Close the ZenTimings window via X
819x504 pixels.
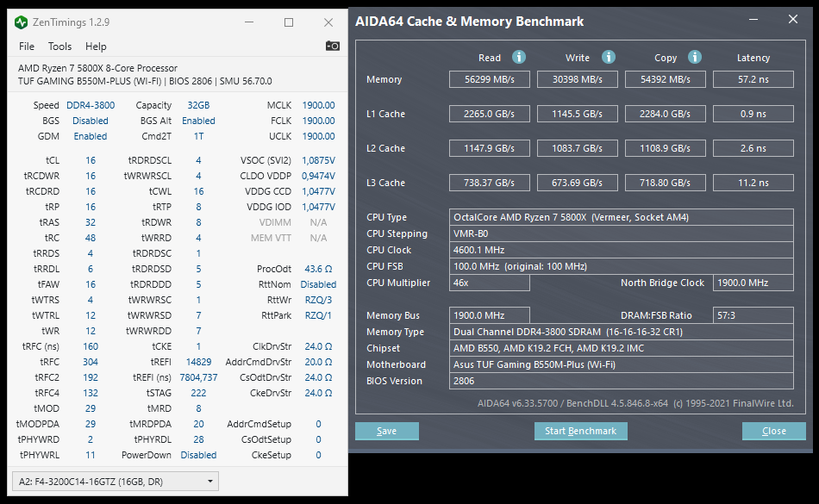pos(328,22)
